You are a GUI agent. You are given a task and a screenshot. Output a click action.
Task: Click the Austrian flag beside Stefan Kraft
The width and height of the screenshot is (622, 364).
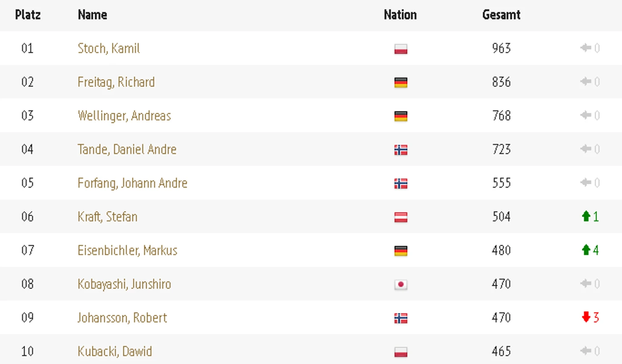click(x=400, y=217)
